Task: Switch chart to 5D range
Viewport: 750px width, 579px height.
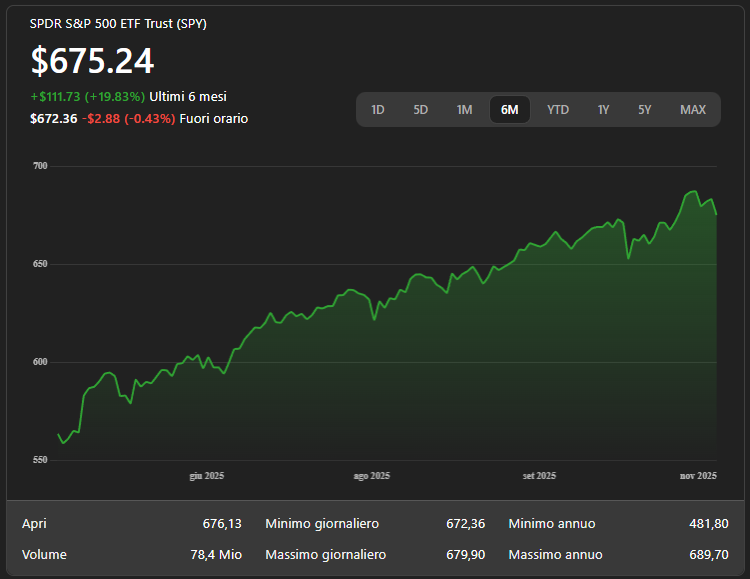Action: tap(421, 110)
